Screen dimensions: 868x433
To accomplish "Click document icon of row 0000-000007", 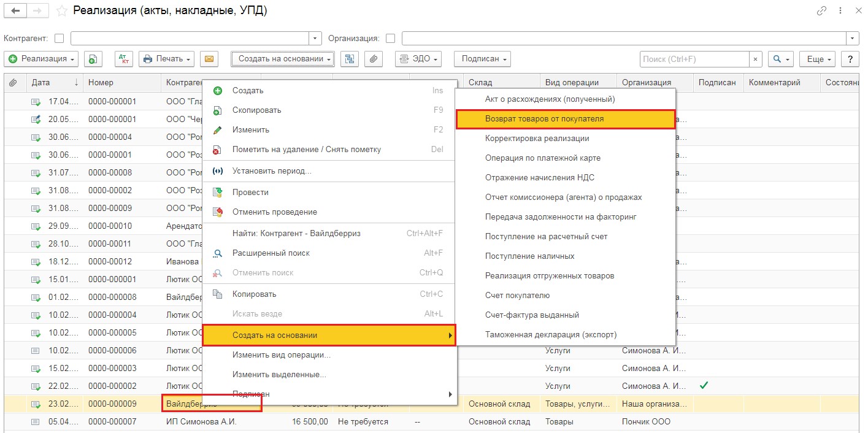I will [36, 422].
